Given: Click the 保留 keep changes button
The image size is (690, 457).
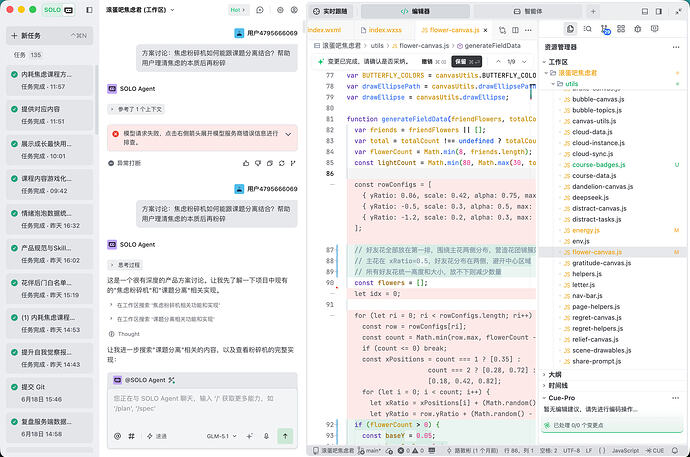Looking at the screenshot, I should [466, 62].
